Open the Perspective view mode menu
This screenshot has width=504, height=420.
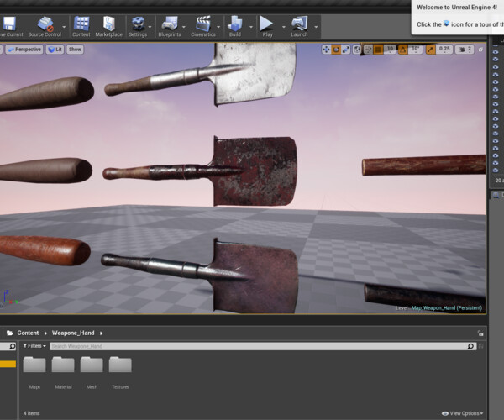pos(24,50)
